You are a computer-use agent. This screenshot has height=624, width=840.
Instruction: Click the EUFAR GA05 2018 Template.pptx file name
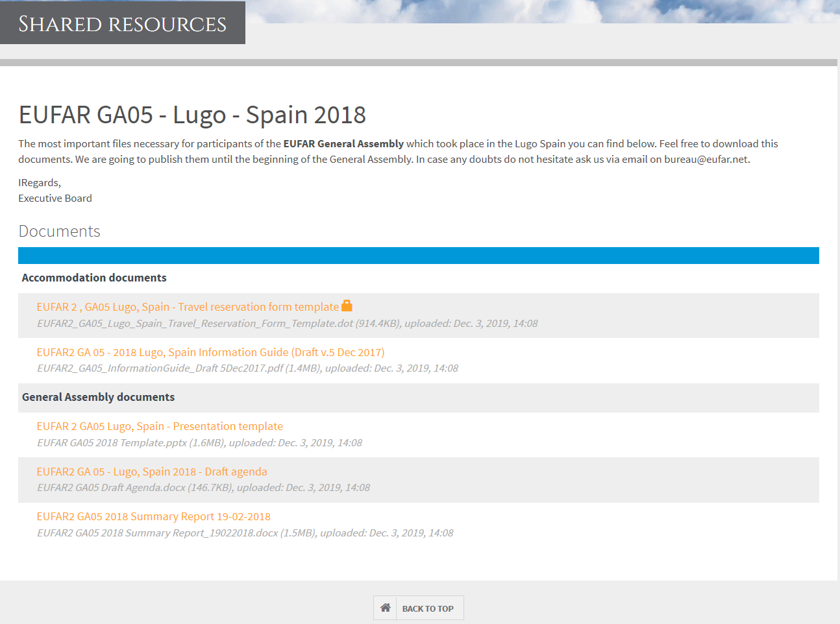[112, 442]
